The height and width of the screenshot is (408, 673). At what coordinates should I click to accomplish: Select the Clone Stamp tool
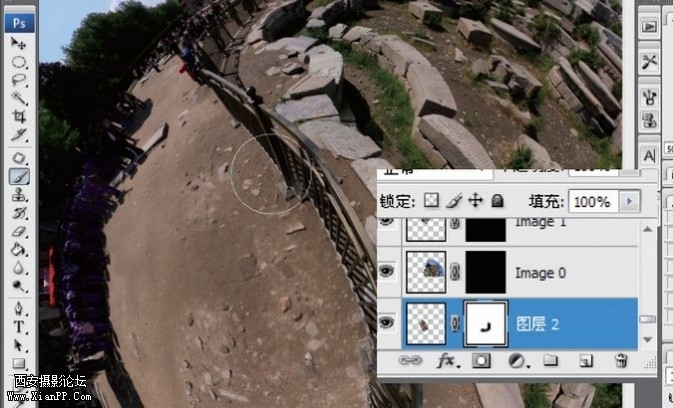tap(18, 195)
